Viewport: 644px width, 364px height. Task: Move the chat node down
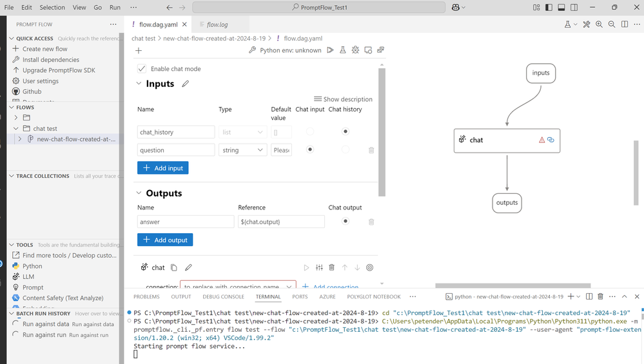coord(357,267)
